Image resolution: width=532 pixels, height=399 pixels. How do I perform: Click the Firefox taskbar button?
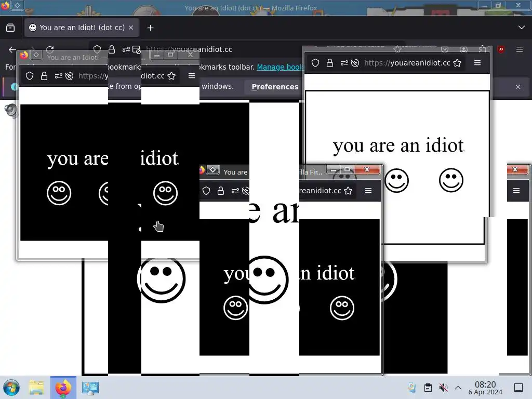(x=63, y=388)
